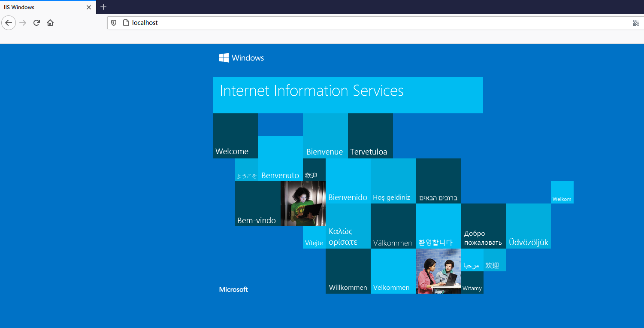
Task: Reload the localhost page
Action: coord(36,23)
